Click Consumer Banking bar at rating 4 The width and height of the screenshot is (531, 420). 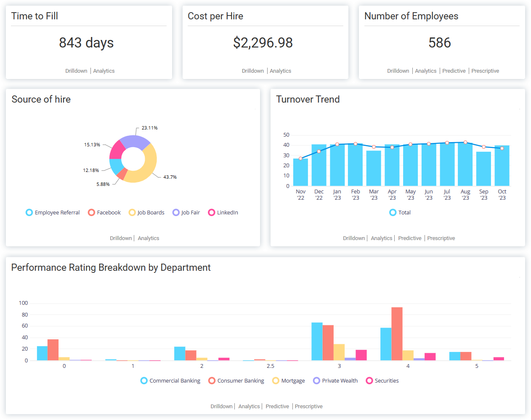(x=397, y=334)
